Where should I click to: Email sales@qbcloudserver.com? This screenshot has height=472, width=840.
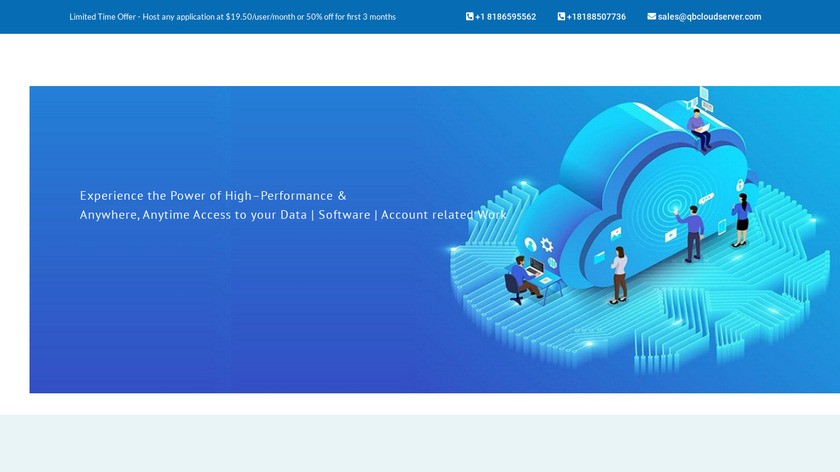click(x=709, y=17)
